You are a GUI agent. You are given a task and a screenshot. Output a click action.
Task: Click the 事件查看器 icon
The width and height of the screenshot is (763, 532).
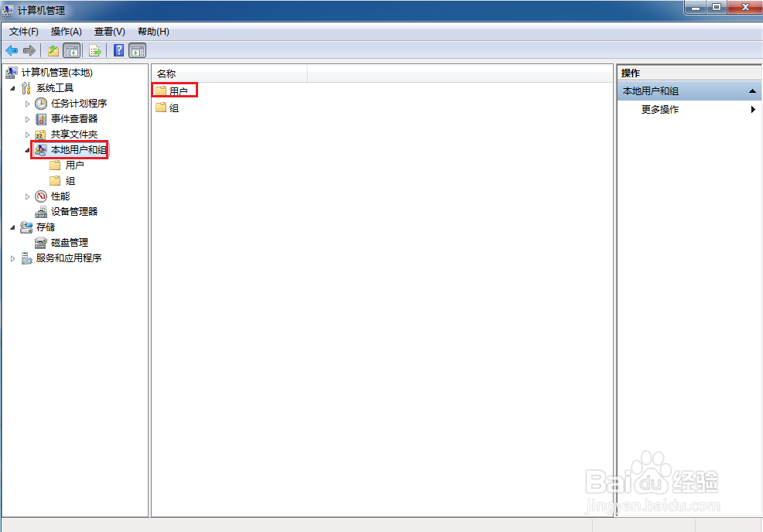tap(41, 119)
